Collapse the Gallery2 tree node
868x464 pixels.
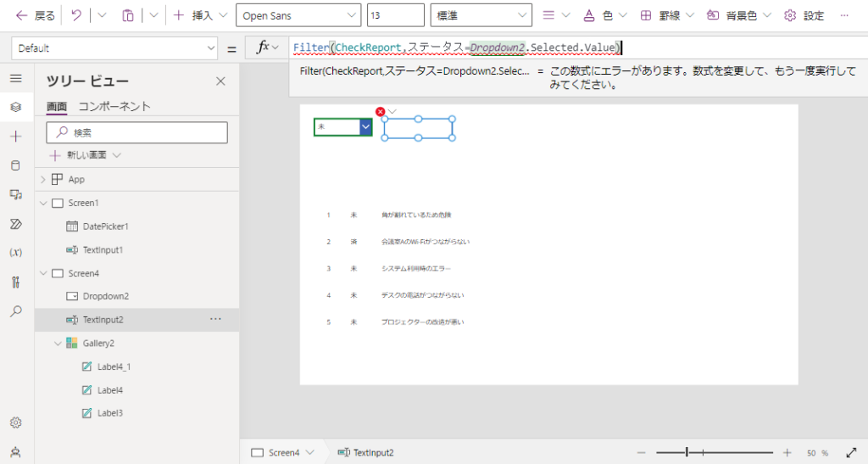(58, 344)
